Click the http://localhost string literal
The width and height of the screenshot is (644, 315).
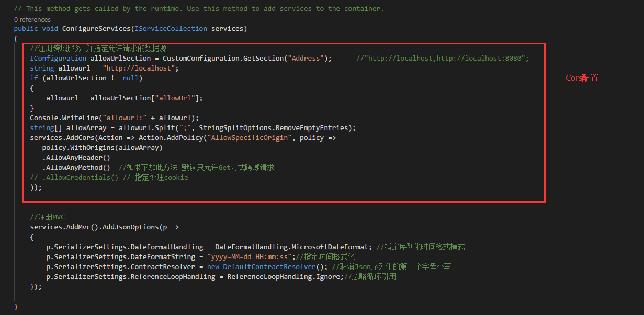click(138, 68)
